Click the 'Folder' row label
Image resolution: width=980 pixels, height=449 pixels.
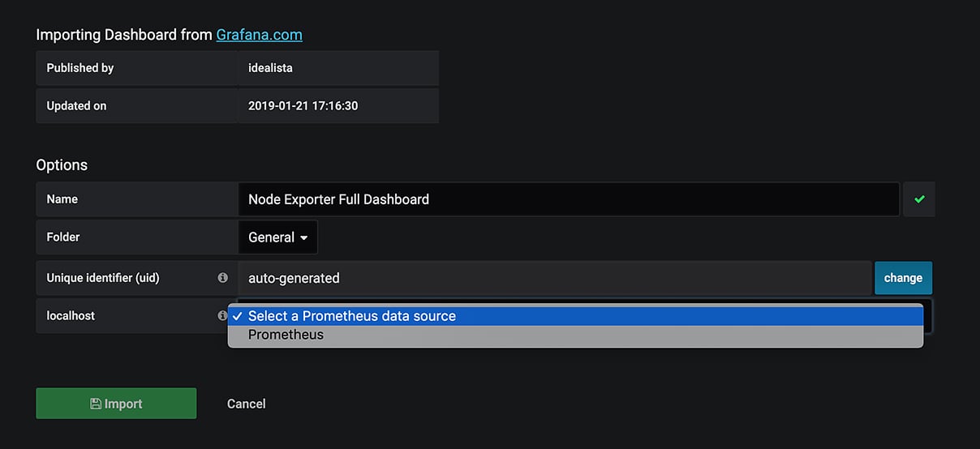[63, 237]
